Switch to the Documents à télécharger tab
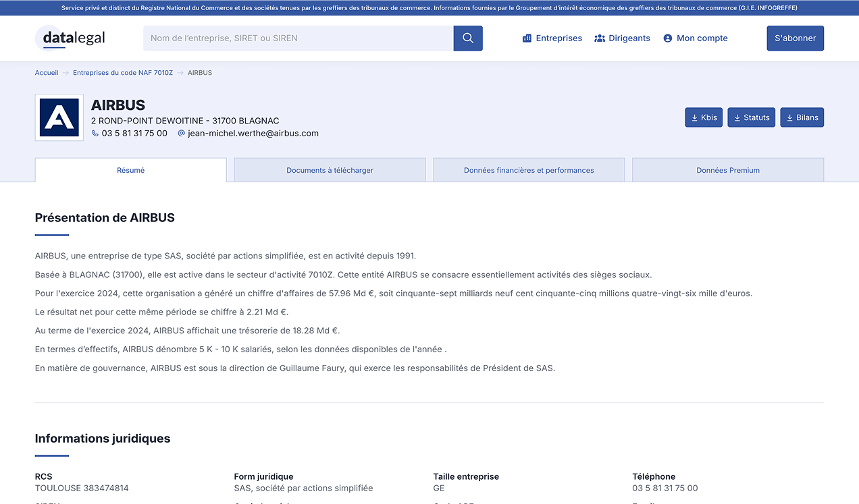 pyautogui.click(x=329, y=170)
